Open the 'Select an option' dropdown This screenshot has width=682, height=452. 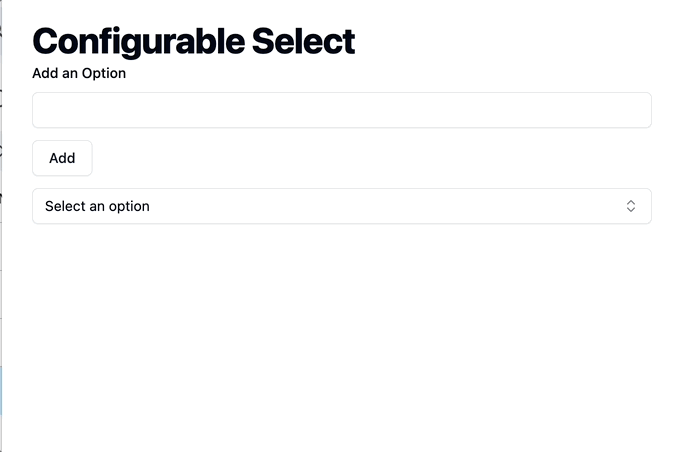tap(341, 206)
